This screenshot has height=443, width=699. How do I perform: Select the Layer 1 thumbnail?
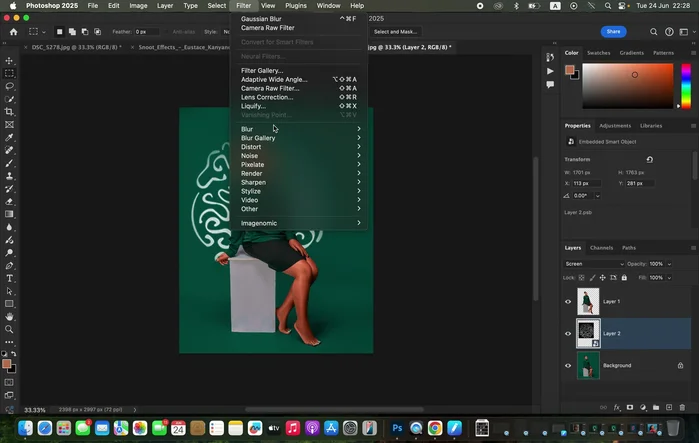coord(588,301)
